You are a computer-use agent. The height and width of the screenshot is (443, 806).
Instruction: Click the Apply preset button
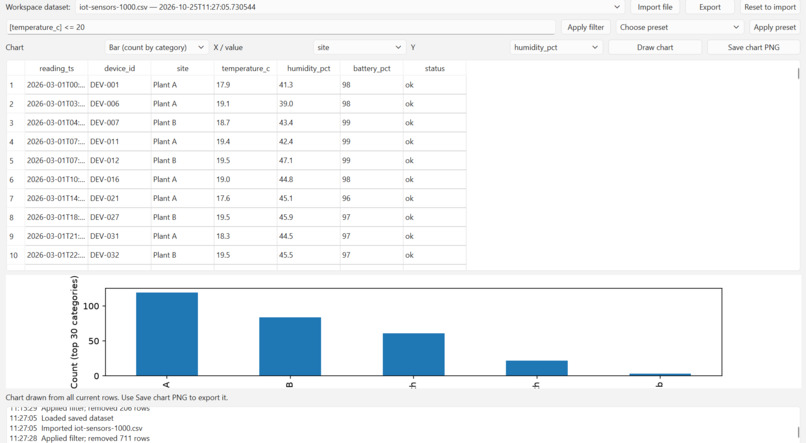[x=774, y=27]
